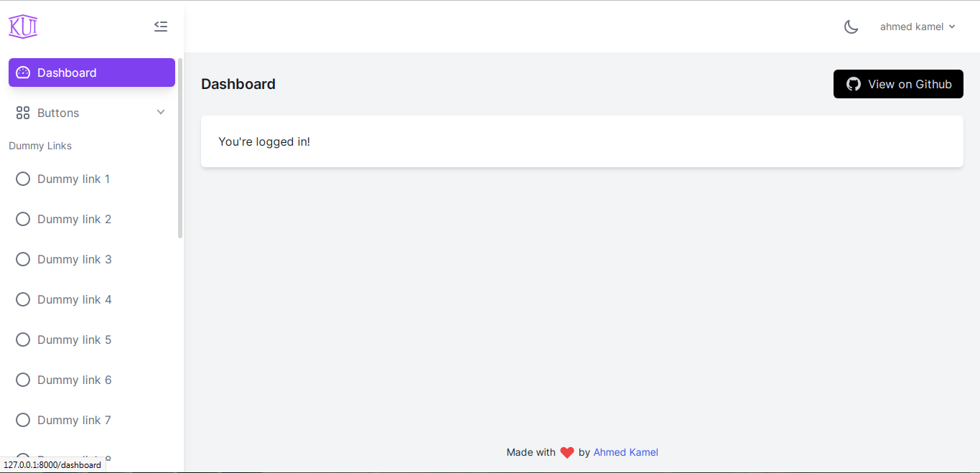
Task: Click the Dashboard gauge icon
Action: point(23,72)
